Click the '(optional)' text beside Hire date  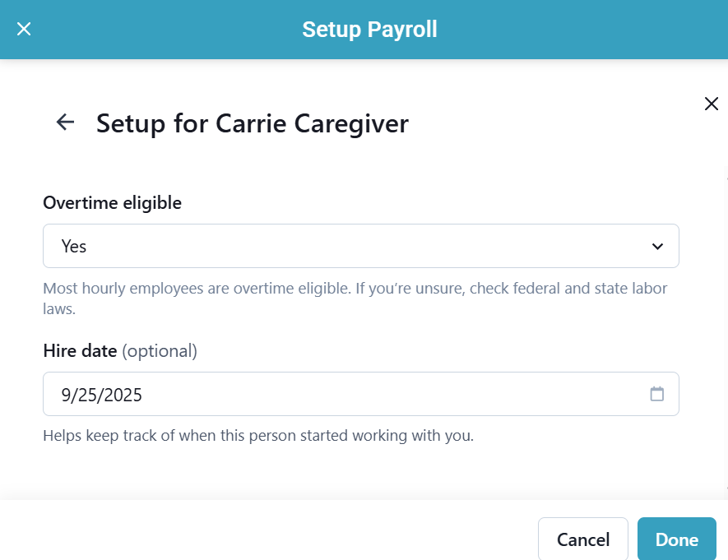(x=160, y=351)
